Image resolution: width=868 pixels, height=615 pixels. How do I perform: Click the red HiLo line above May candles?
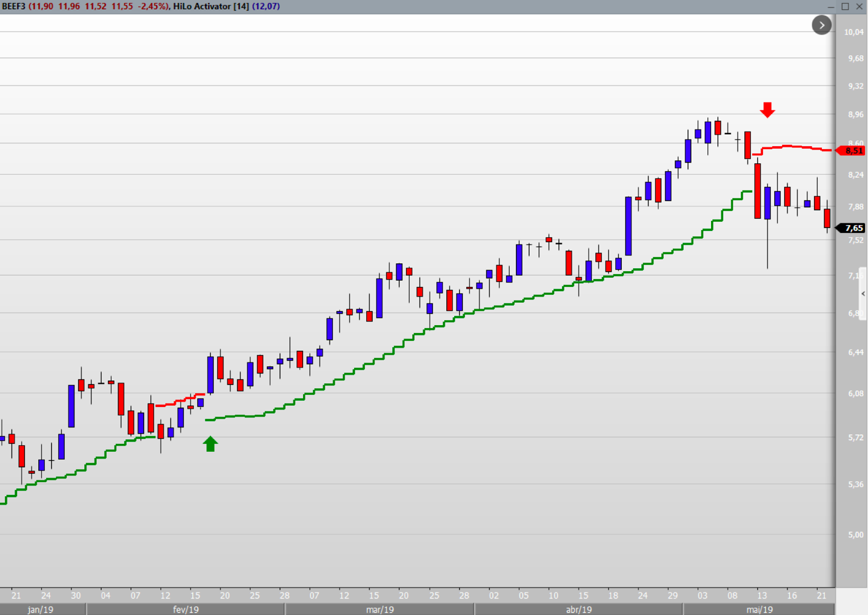[x=794, y=147]
